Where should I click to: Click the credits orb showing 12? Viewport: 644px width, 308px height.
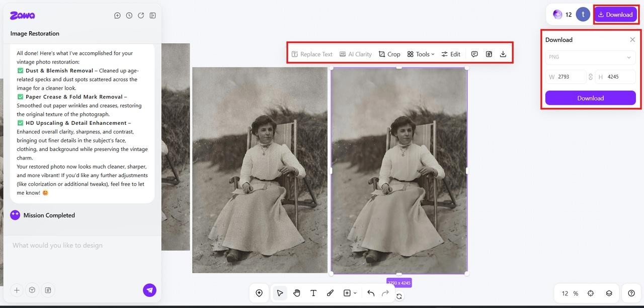click(562, 15)
